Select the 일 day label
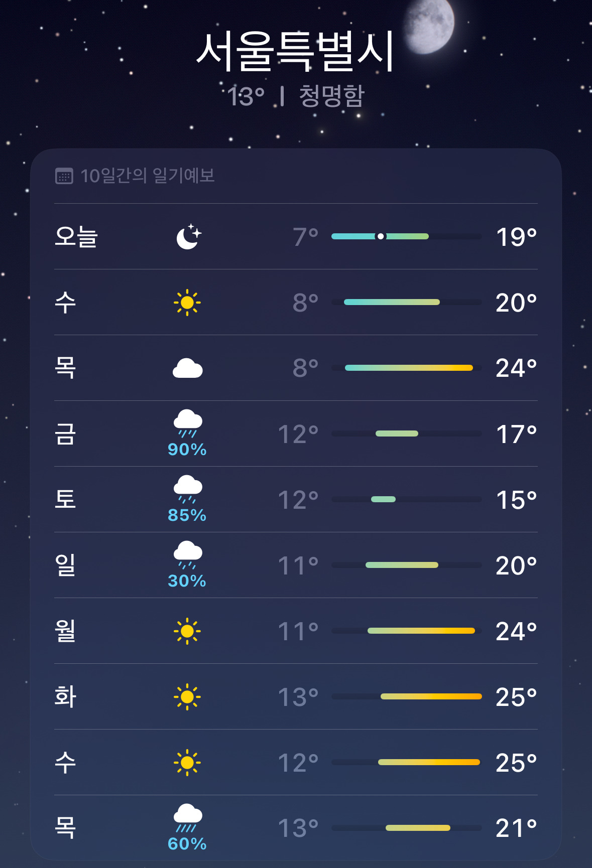592x868 pixels. click(65, 565)
